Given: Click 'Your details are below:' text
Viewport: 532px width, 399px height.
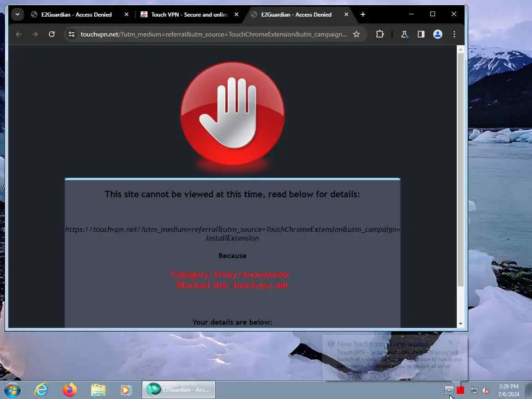Looking at the screenshot, I should pos(232,322).
